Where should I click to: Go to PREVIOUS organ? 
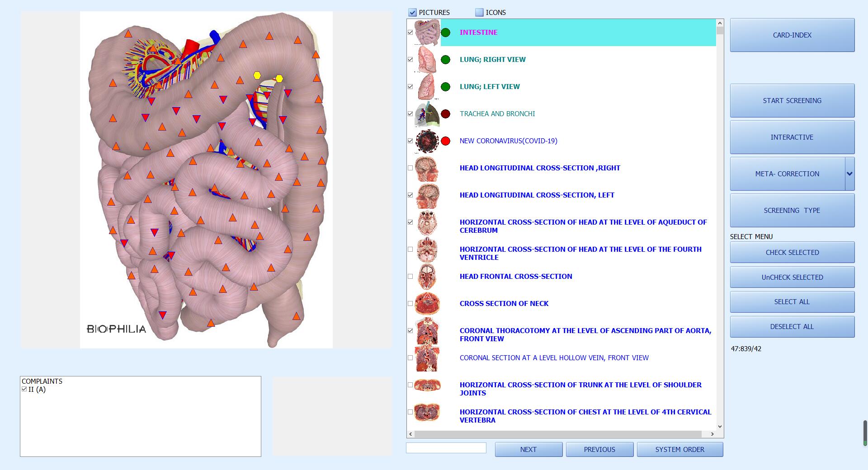[x=599, y=450]
